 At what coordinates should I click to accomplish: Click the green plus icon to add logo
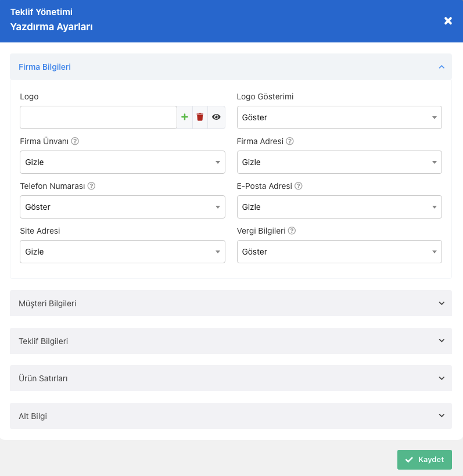point(185,117)
